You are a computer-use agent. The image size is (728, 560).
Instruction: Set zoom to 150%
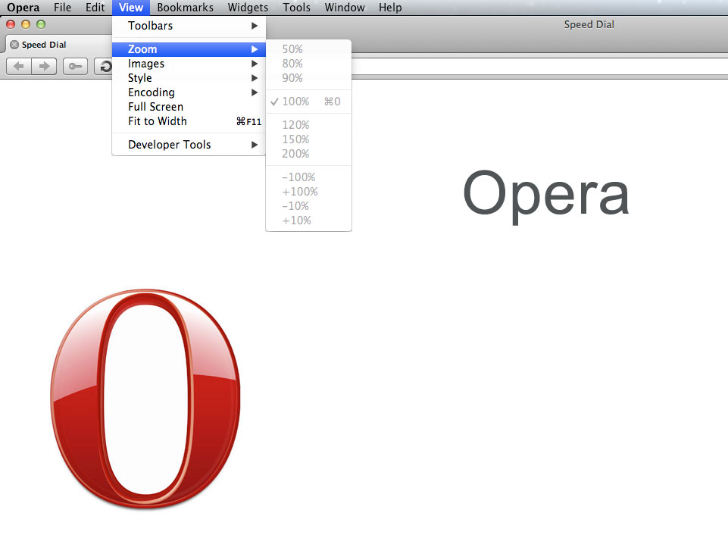pos(308,139)
